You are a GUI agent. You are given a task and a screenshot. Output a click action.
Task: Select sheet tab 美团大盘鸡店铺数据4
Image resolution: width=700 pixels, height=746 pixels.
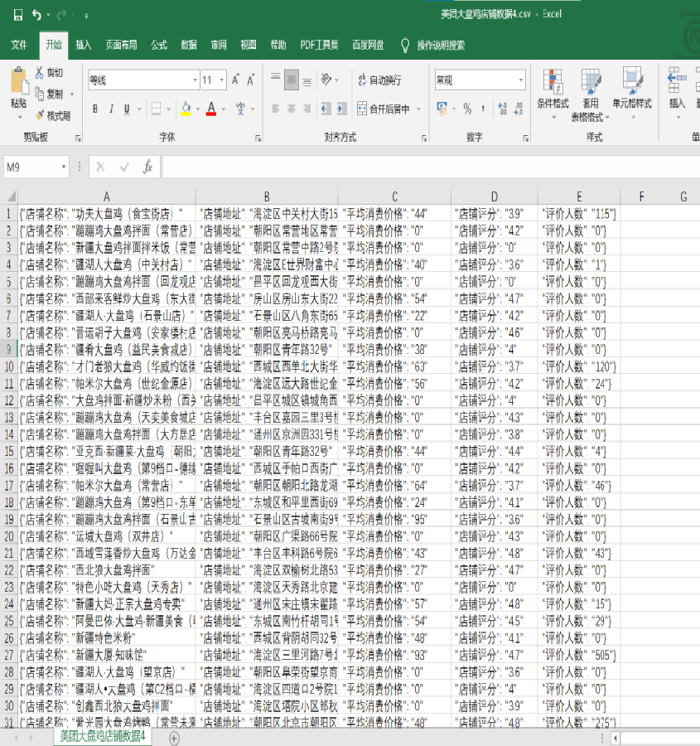[x=102, y=736]
